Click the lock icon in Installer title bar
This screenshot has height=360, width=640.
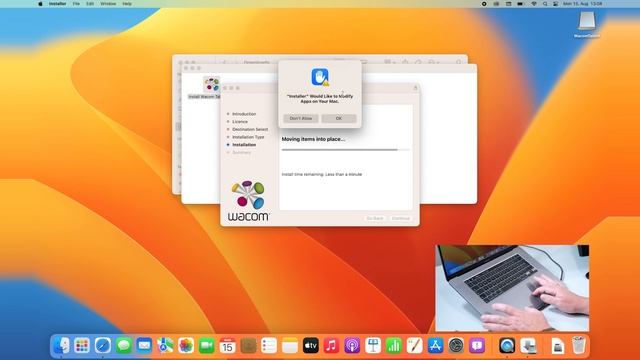416,88
